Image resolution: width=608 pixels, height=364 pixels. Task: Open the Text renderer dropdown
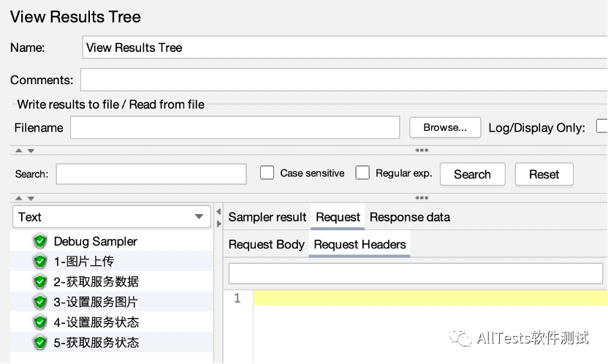(112, 216)
